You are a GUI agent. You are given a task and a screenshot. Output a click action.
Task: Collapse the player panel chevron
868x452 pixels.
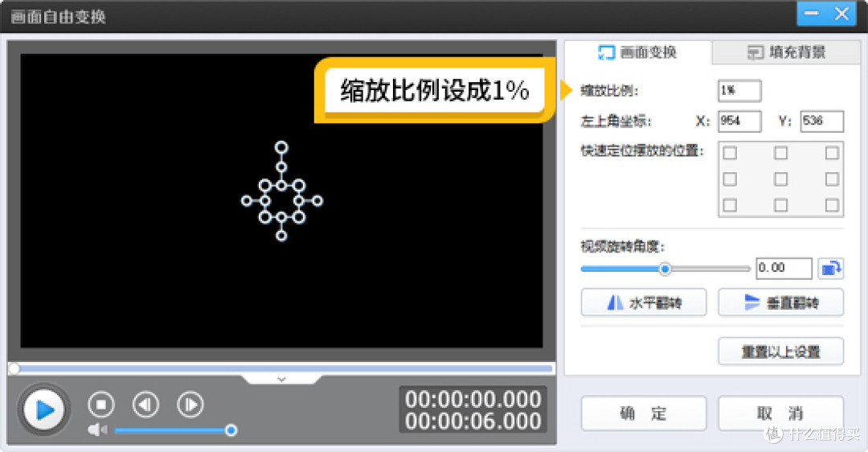281,380
